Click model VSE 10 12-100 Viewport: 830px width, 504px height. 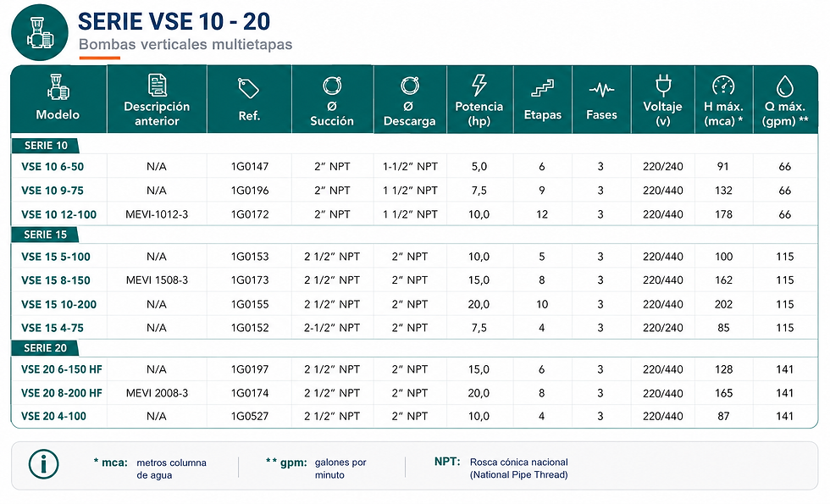pos(58,214)
